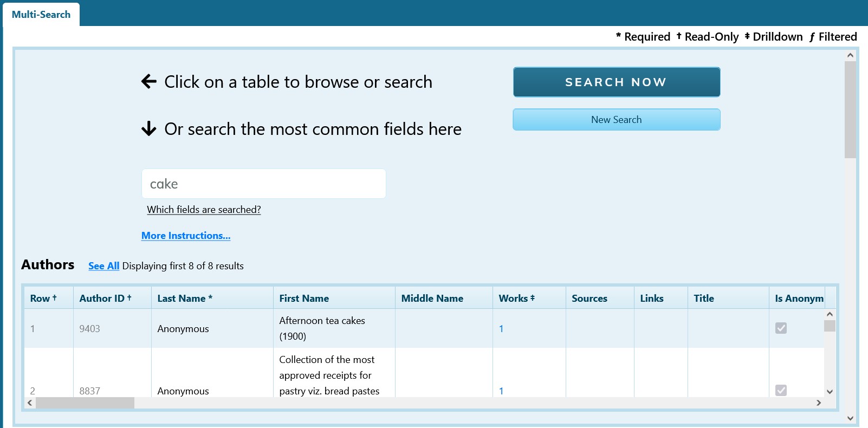Switch to the Multi-Search tab

tap(41, 15)
